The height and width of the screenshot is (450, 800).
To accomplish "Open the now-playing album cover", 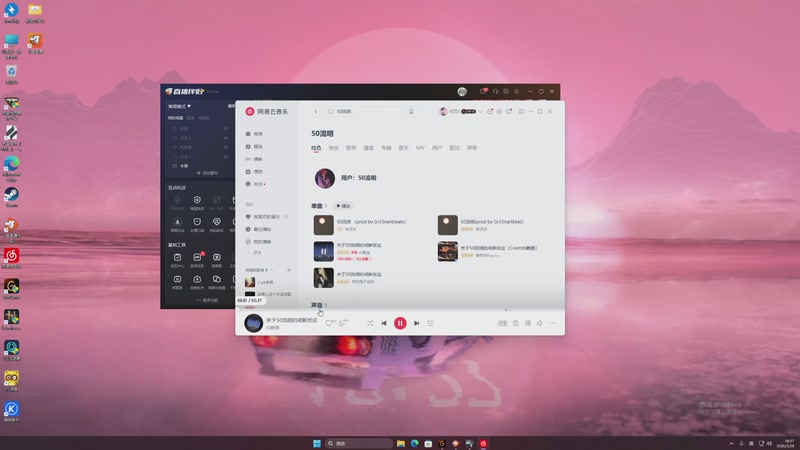I will tap(254, 323).
